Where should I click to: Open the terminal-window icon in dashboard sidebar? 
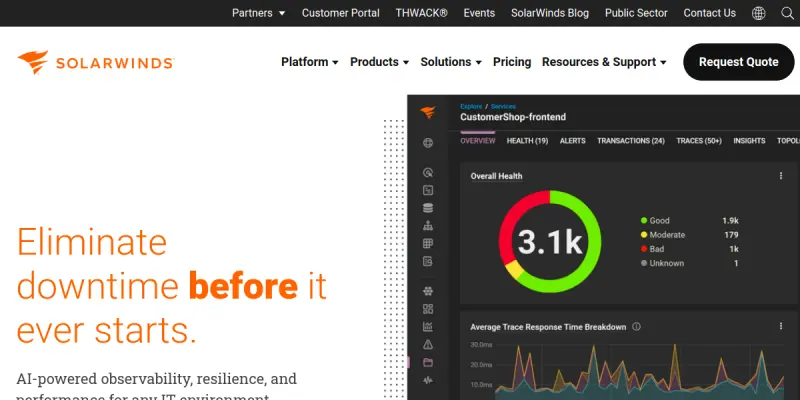tap(428, 190)
